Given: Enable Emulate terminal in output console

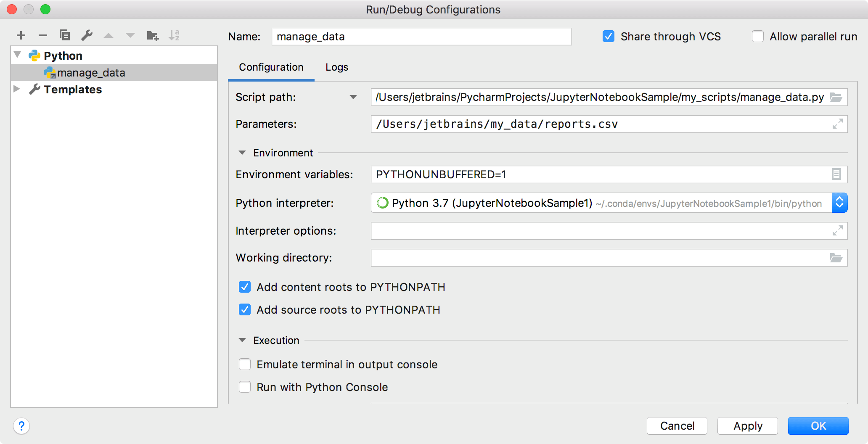Looking at the screenshot, I should [x=244, y=364].
